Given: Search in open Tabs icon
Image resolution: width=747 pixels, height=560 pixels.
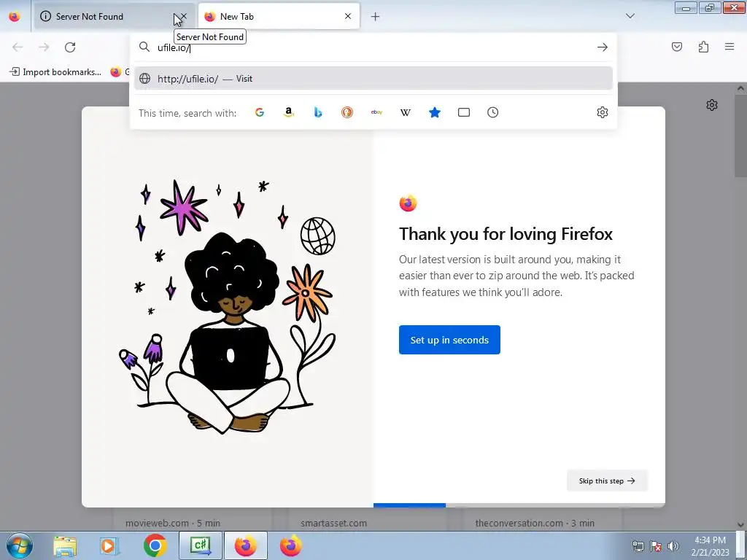Looking at the screenshot, I should click(463, 112).
